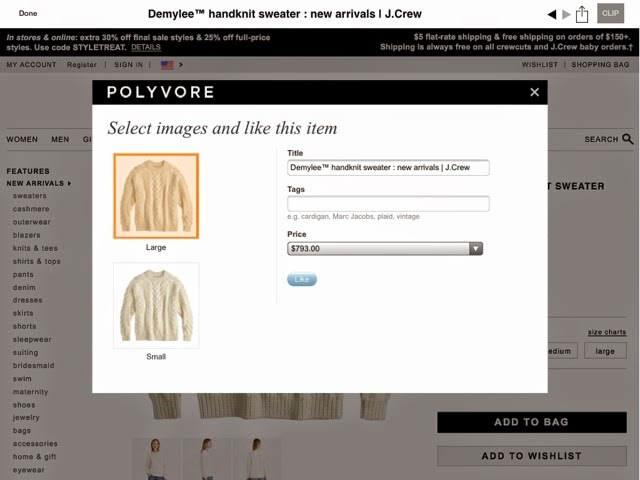This screenshot has height=480, width=640.
Task: Open the DETAILS promo link
Action: point(146,47)
